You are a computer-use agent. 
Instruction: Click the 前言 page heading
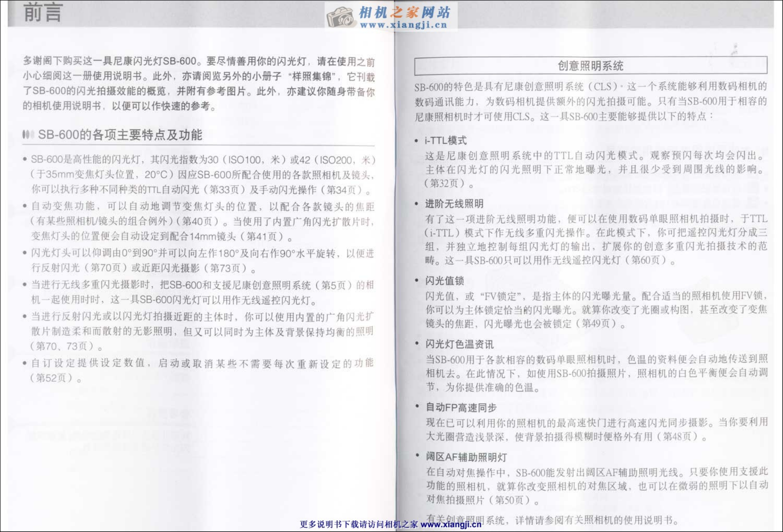point(43,13)
